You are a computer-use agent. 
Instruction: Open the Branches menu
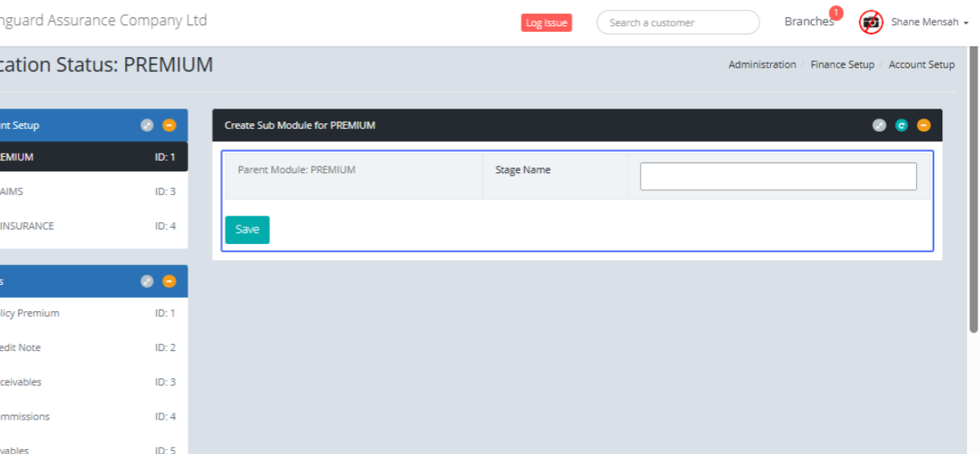(808, 22)
